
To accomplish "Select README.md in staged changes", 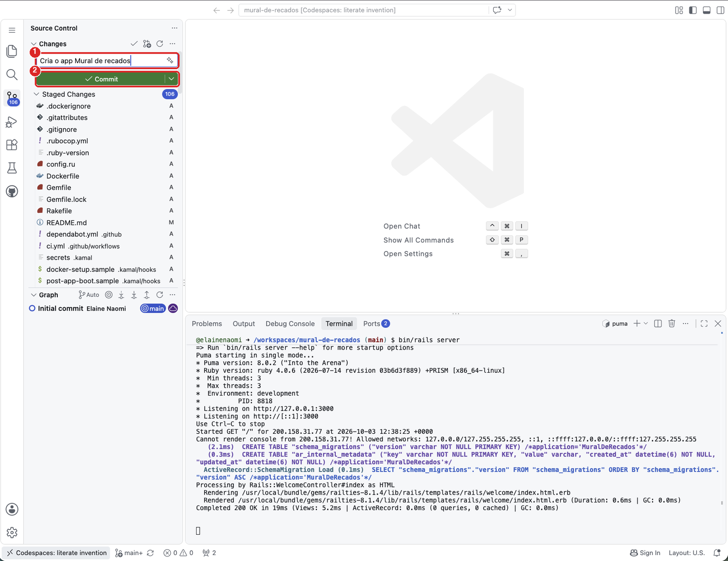I will [x=104, y=223].
